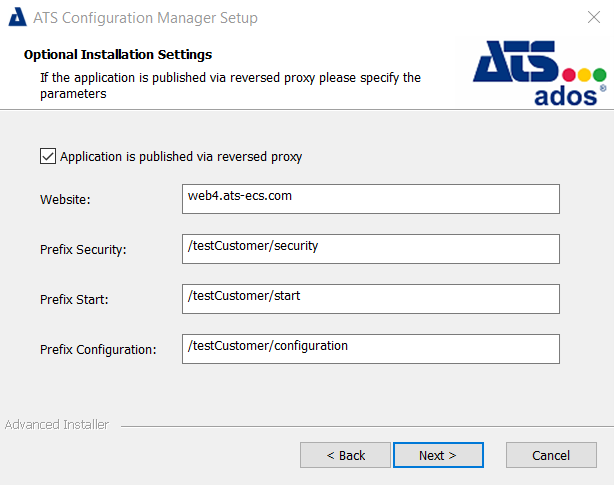Screen dimensions: 614x485
Task: Click the Prefix Configuration text field
Action: [x=370, y=348]
